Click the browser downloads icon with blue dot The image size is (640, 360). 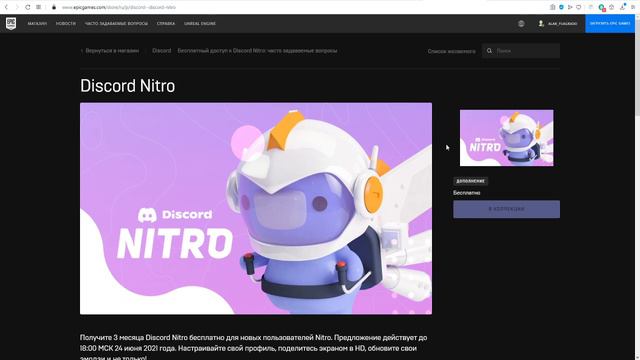[622, 7]
